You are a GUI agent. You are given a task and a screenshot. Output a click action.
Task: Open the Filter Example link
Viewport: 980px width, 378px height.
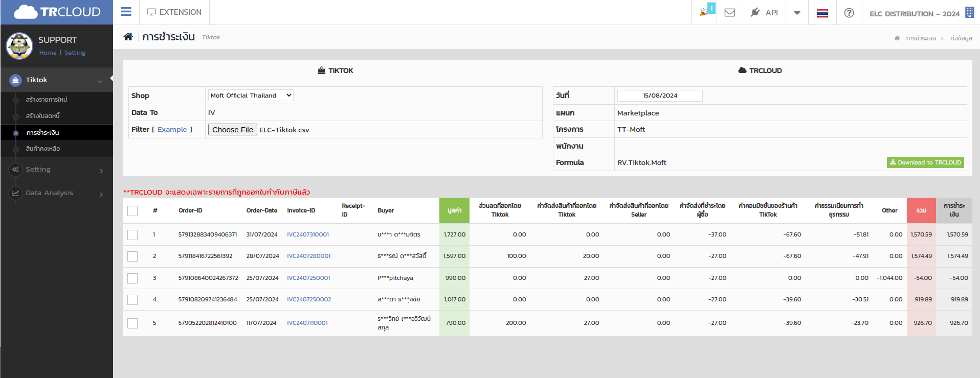click(172, 130)
